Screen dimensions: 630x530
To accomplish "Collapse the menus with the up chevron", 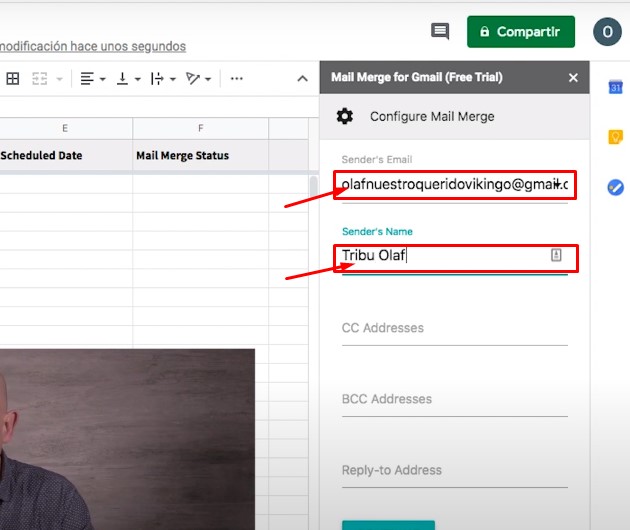I will [303, 78].
